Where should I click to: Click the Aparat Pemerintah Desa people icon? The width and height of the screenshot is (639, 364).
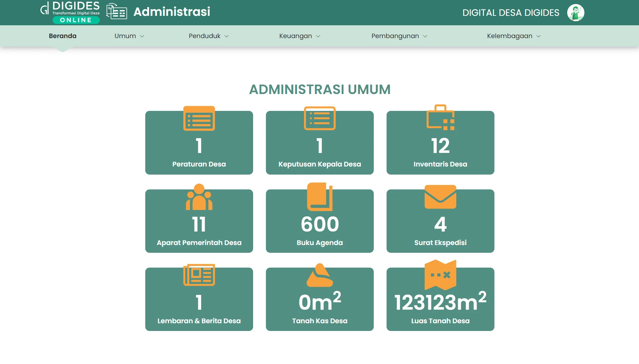click(199, 197)
